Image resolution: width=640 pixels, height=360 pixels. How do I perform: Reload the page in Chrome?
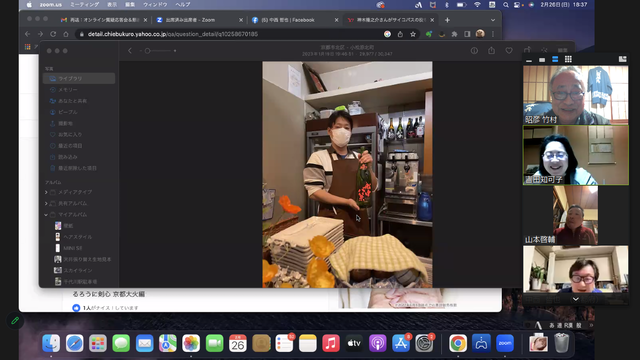coord(53,34)
